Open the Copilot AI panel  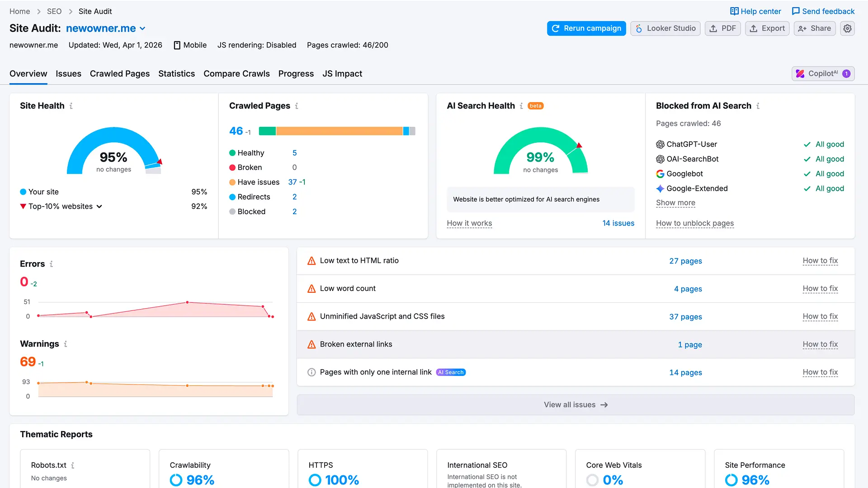823,73
